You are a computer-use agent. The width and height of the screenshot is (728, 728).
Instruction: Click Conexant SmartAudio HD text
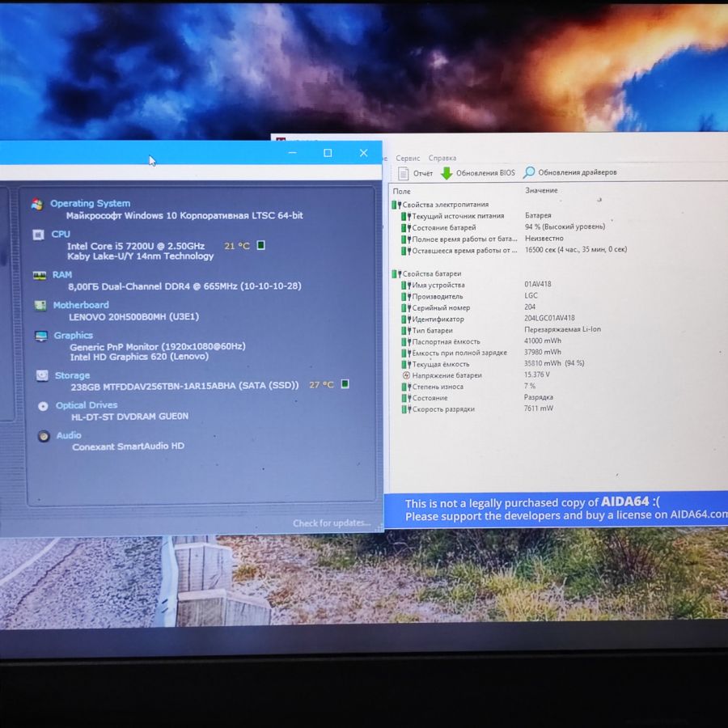point(128,447)
